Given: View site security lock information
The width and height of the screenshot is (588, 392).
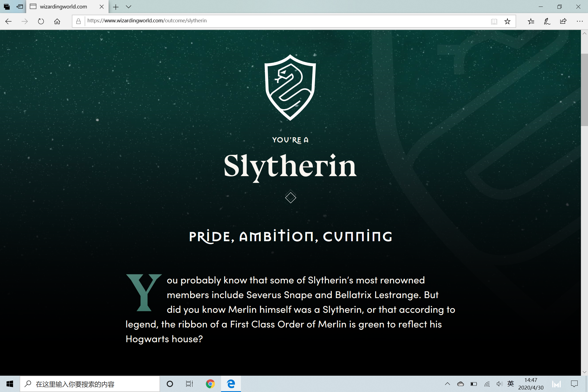Looking at the screenshot, I should 78,21.
